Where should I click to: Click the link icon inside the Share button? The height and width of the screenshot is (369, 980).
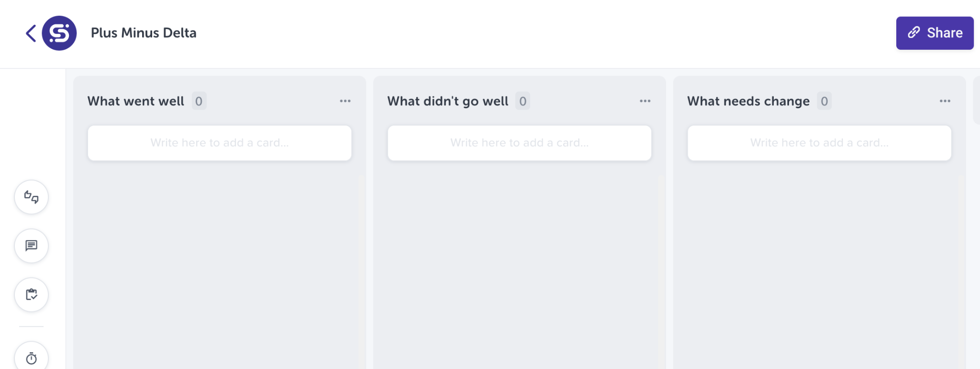[914, 33]
